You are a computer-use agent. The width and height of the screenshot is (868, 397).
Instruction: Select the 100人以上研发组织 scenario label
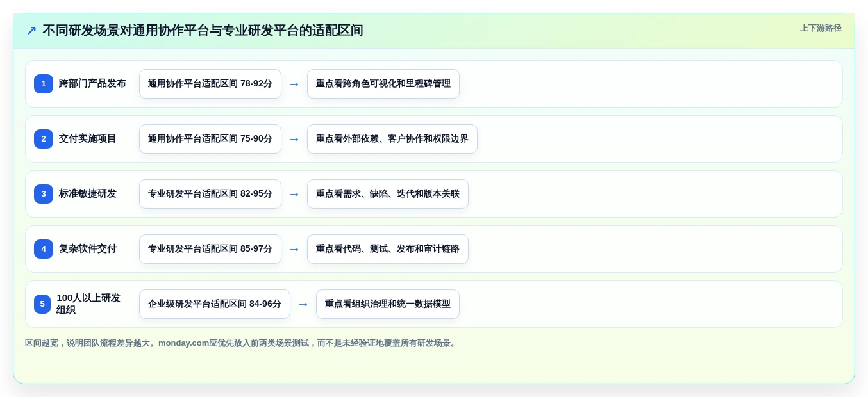coord(88,304)
